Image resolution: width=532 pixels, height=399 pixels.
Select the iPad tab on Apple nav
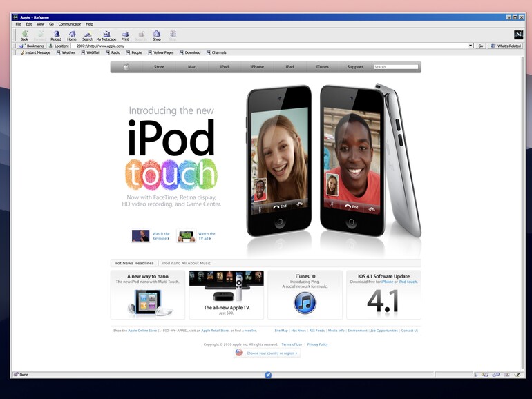coord(289,67)
